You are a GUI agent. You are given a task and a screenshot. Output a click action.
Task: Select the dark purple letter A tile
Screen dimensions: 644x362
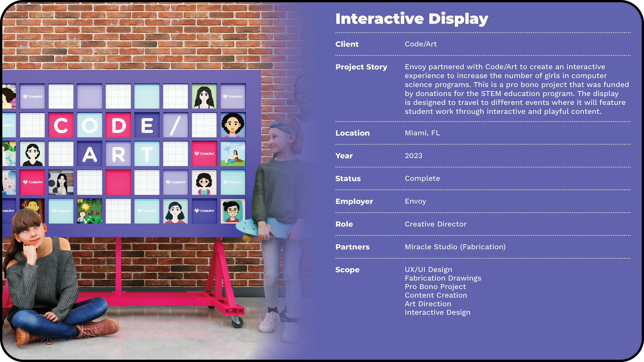pyautogui.click(x=90, y=154)
